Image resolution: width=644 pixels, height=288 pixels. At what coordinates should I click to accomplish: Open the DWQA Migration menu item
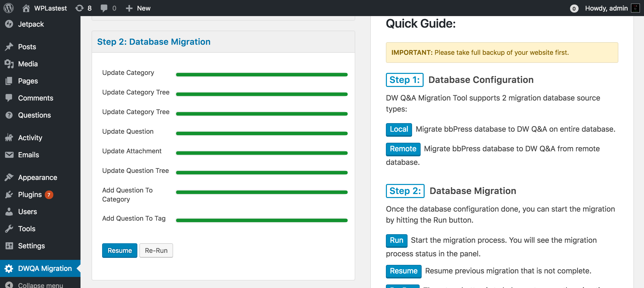(40, 268)
